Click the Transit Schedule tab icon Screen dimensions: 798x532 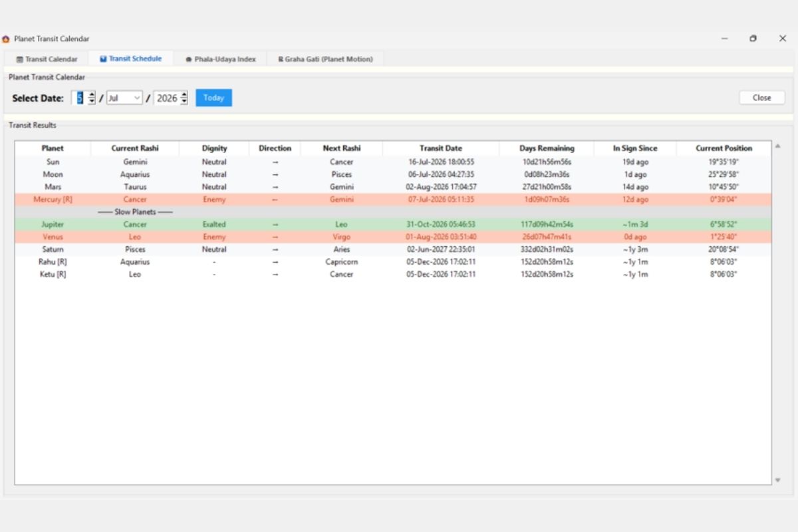coord(103,59)
